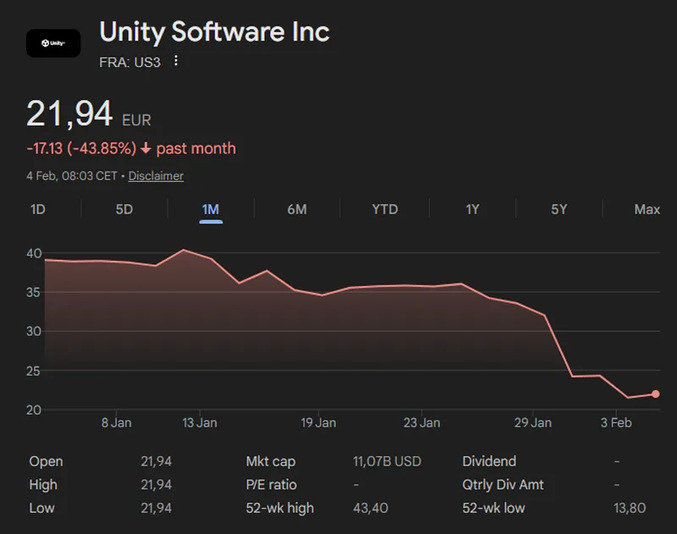This screenshot has height=534, width=677.
Task: Open the Disclaimer link
Action: click(156, 176)
